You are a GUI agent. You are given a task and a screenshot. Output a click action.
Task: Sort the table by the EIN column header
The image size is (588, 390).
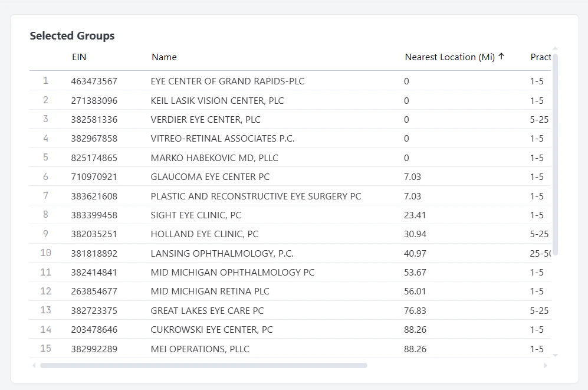(79, 57)
